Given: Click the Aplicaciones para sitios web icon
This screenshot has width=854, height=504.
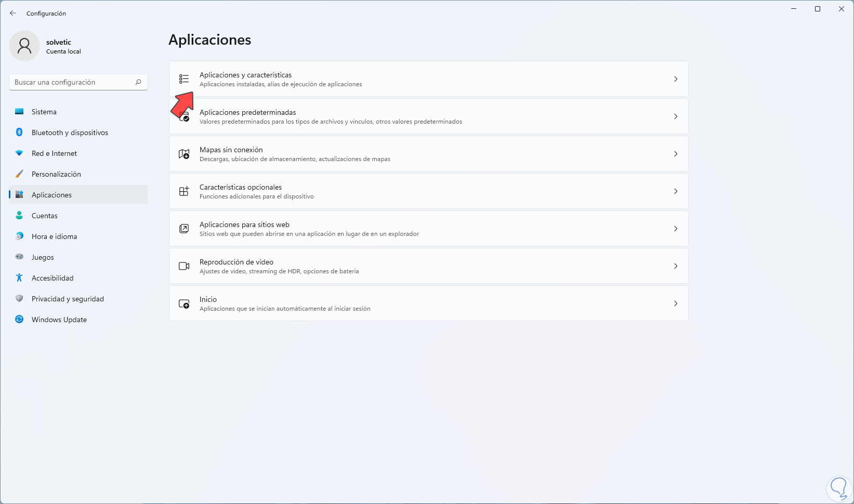Looking at the screenshot, I should [x=184, y=229].
